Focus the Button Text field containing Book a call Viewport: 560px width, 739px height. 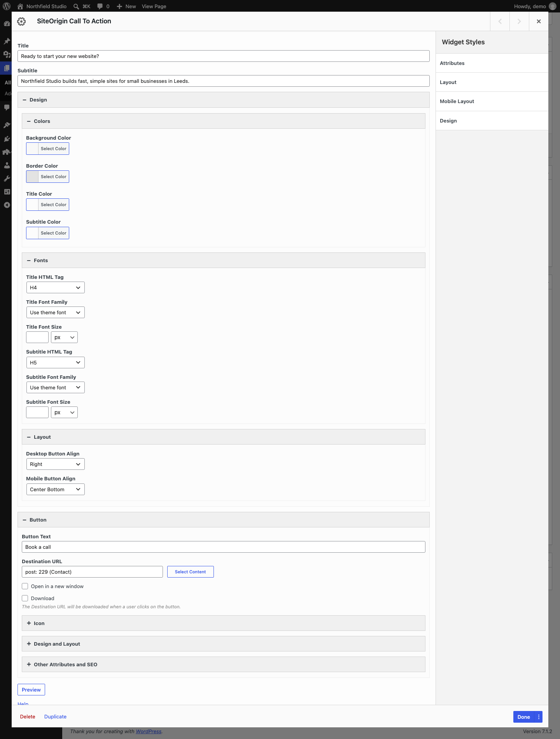(223, 547)
